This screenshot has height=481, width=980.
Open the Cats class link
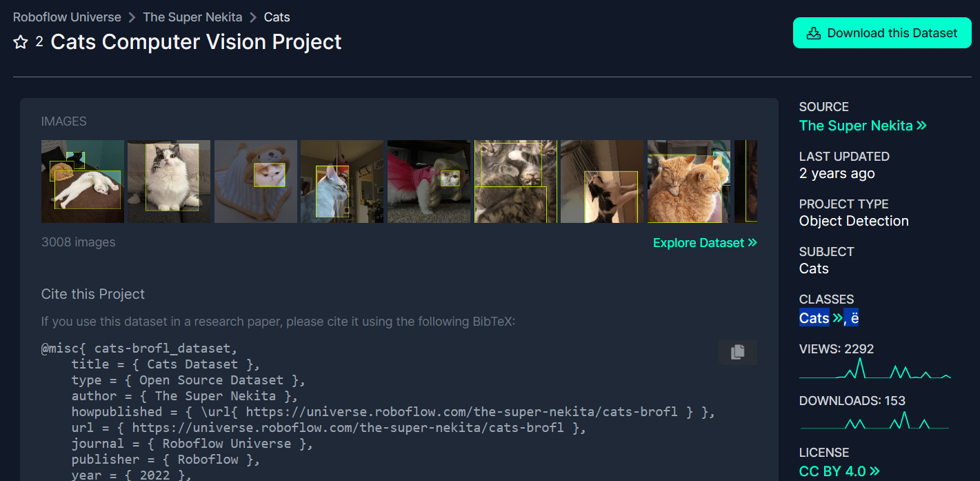pyautogui.click(x=821, y=318)
